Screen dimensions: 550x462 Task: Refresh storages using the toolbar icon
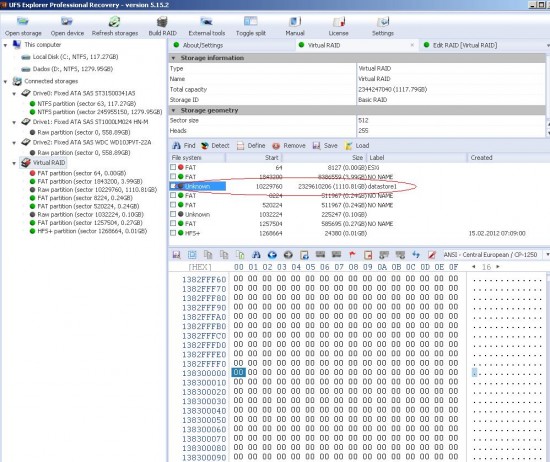pyautogui.click(x=114, y=22)
